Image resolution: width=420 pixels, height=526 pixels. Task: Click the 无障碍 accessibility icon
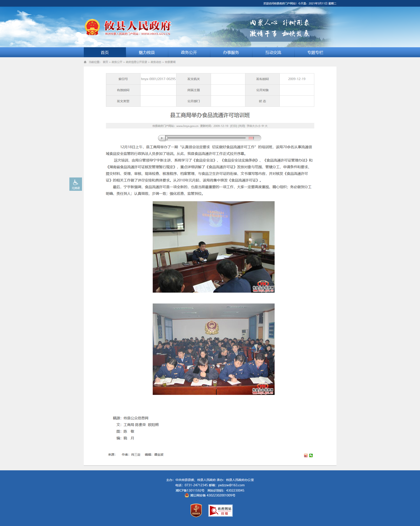pos(76,184)
